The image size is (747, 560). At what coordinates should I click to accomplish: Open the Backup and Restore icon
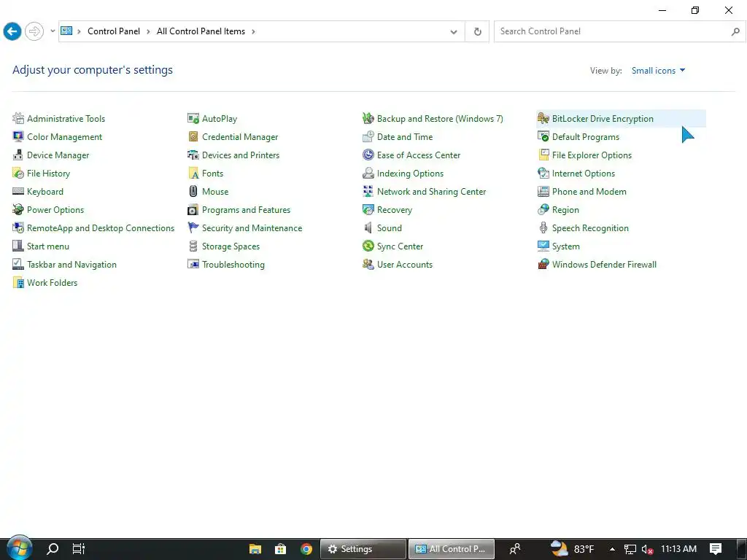tap(368, 118)
